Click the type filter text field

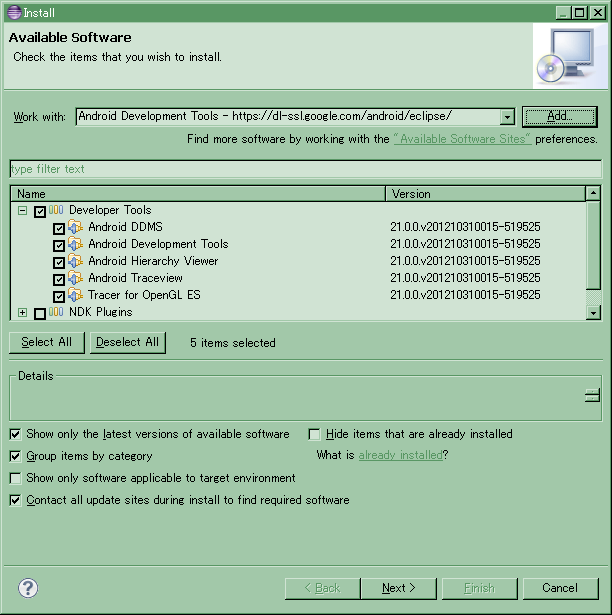tap(306, 169)
